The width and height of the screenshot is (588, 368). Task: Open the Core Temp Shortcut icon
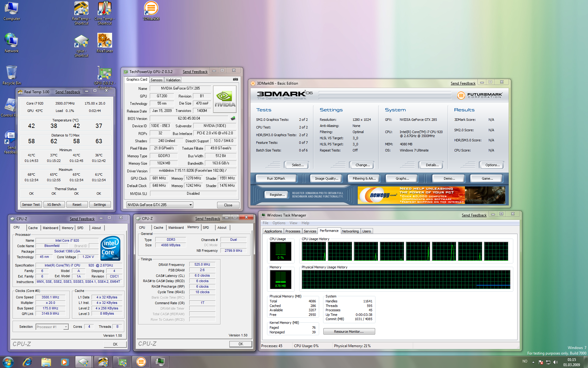click(x=104, y=13)
